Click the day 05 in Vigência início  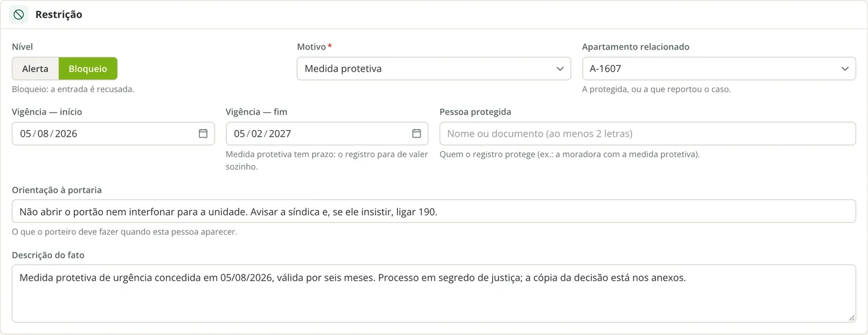pos(25,134)
